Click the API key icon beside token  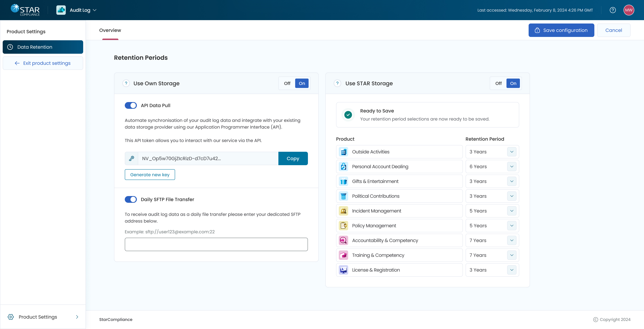pos(131,158)
